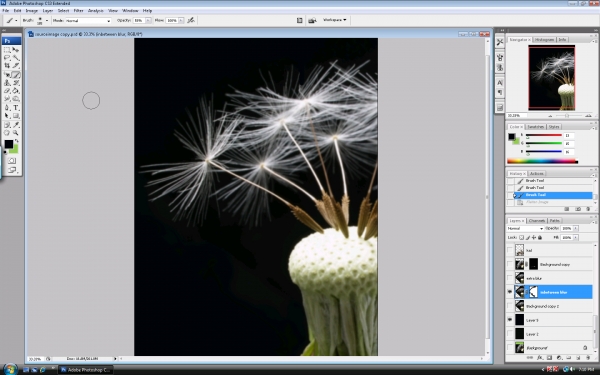
Task: Select the Clone Stamp tool
Action: [7, 83]
